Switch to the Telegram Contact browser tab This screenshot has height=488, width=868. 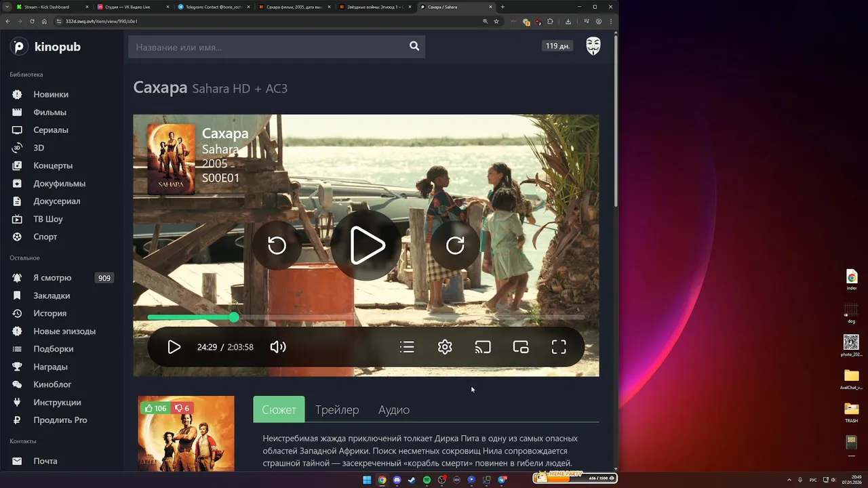[x=212, y=7]
